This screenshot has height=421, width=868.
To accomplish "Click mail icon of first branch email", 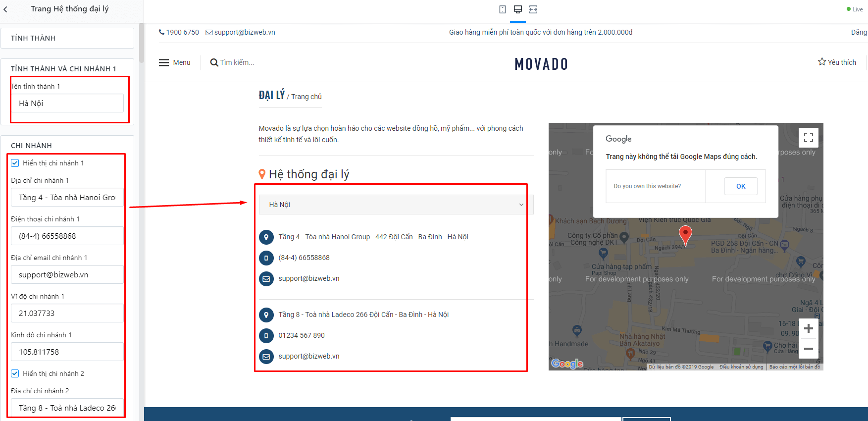I will tap(266, 279).
